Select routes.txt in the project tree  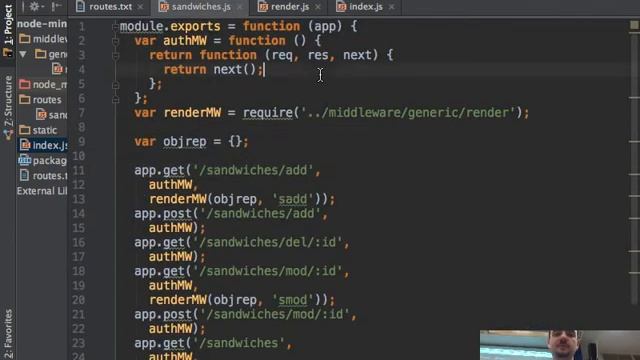(49, 176)
